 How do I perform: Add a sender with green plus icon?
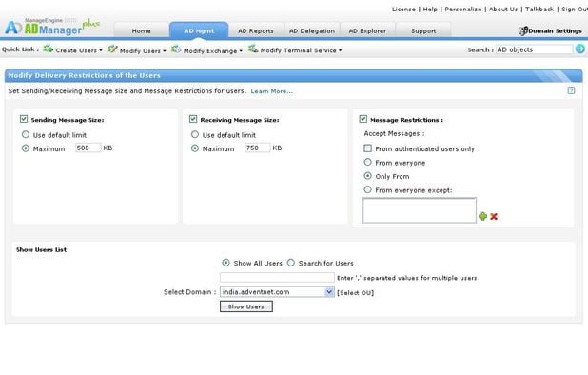482,216
